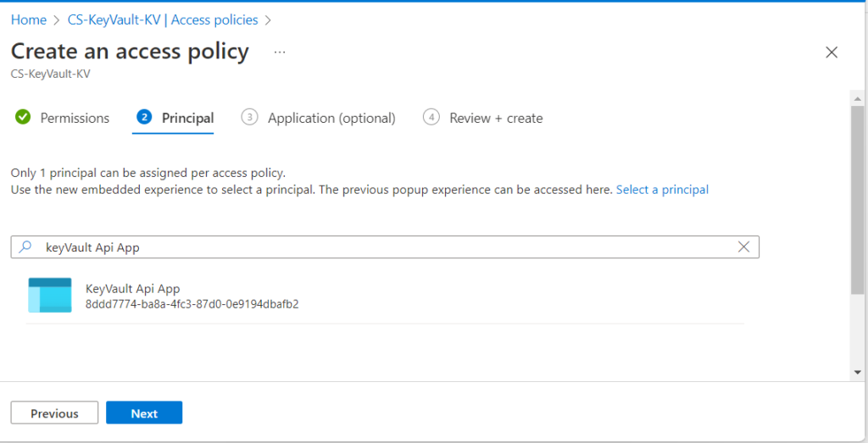Open the ellipsis more options menu

(x=280, y=53)
